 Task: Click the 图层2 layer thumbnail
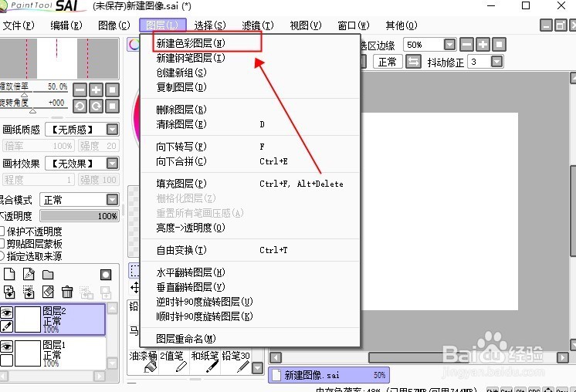(x=28, y=319)
